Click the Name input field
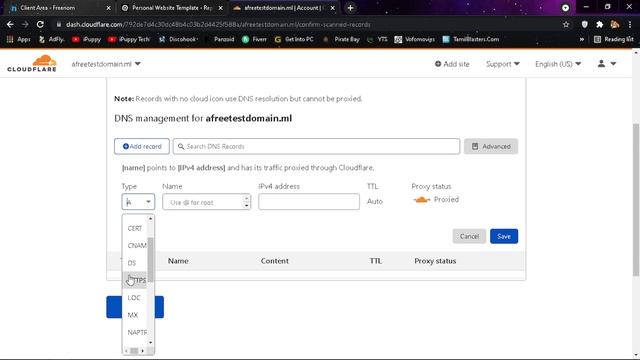Viewport: 640px width, 360px height. tap(207, 202)
